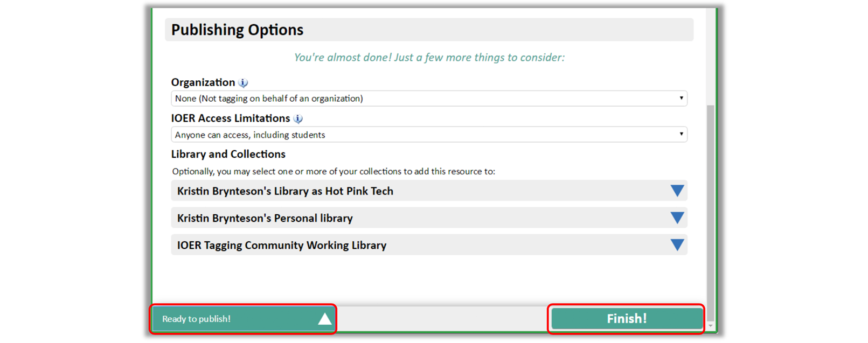This screenshot has width=868, height=343.
Task: Click white up-triangle beside Ready to publish
Action: point(324,319)
